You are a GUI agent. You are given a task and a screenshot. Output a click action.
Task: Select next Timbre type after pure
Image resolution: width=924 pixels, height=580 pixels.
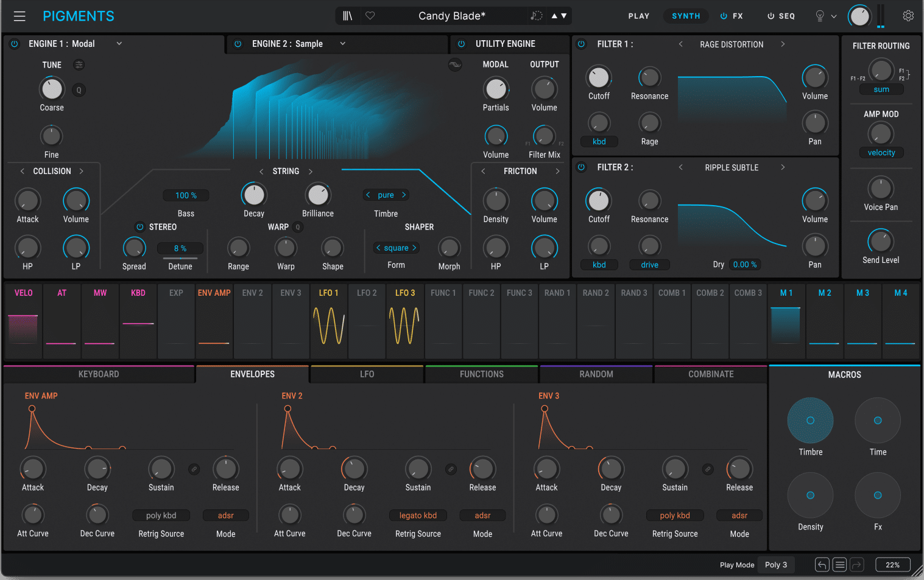tap(403, 195)
